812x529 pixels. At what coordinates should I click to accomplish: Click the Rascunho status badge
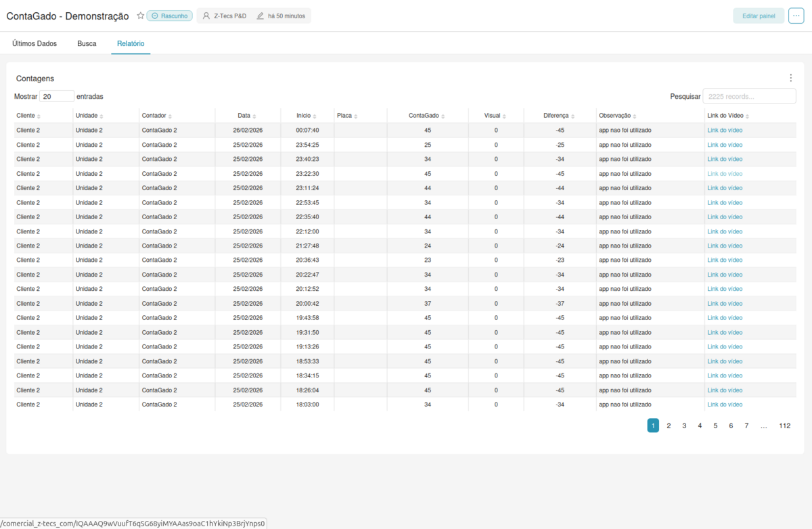pos(168,16)
